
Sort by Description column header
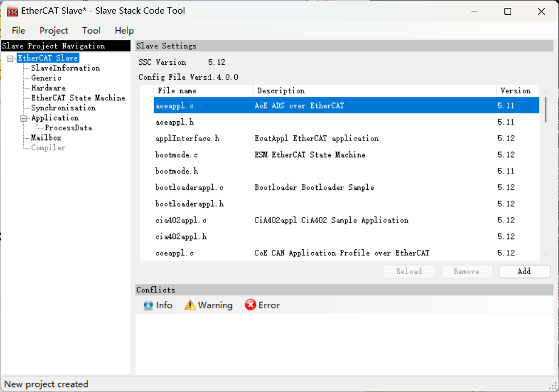click(374, 91)
